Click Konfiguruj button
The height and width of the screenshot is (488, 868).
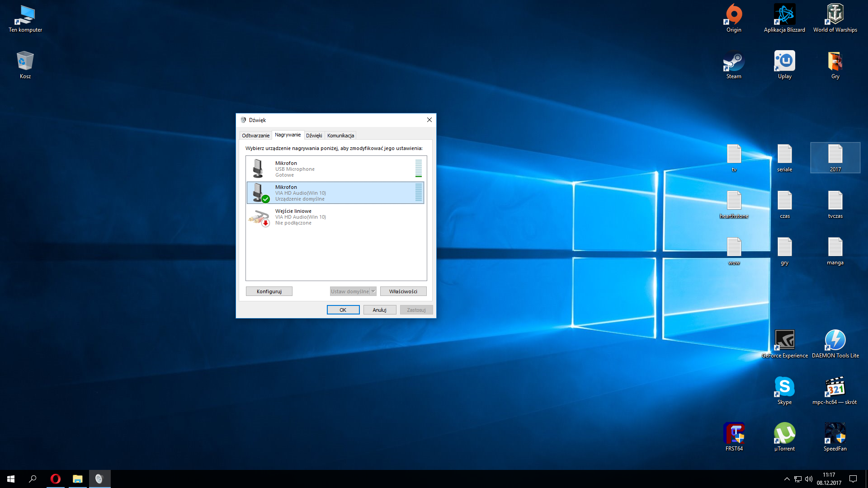(269, 291)
